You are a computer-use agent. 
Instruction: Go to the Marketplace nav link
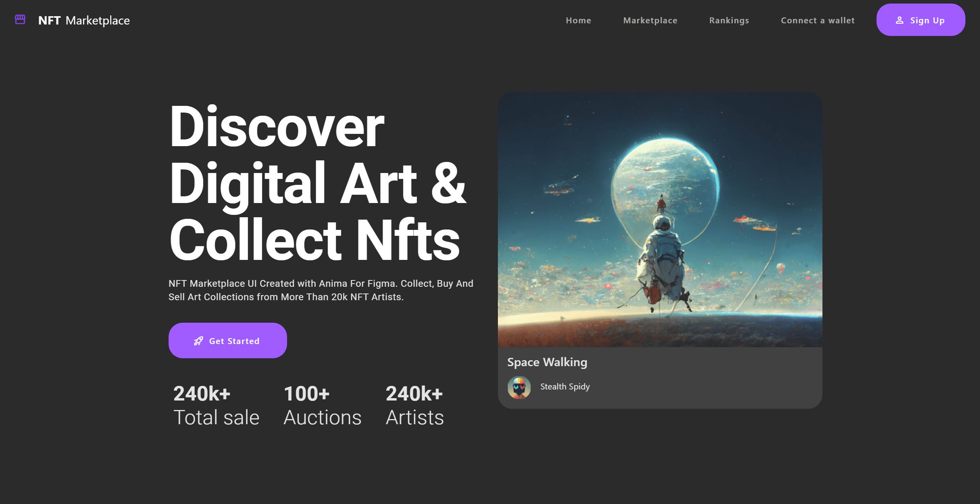[650, 20]
